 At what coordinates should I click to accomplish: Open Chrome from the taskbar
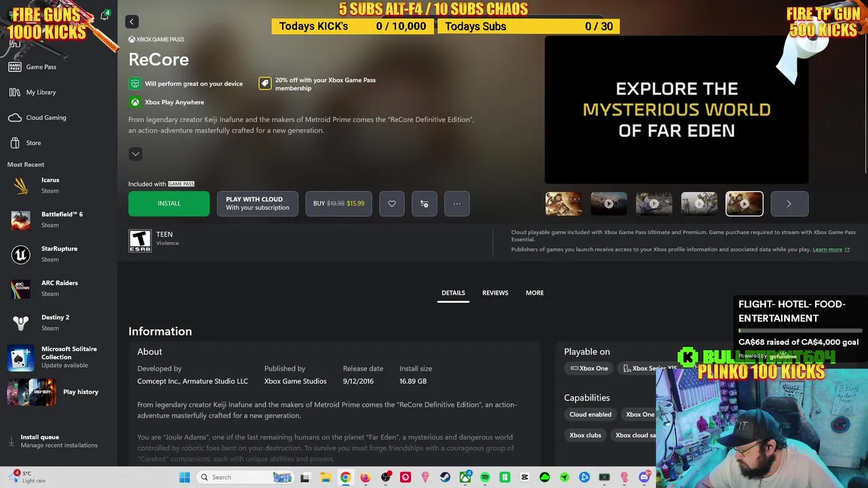[345, 477]
